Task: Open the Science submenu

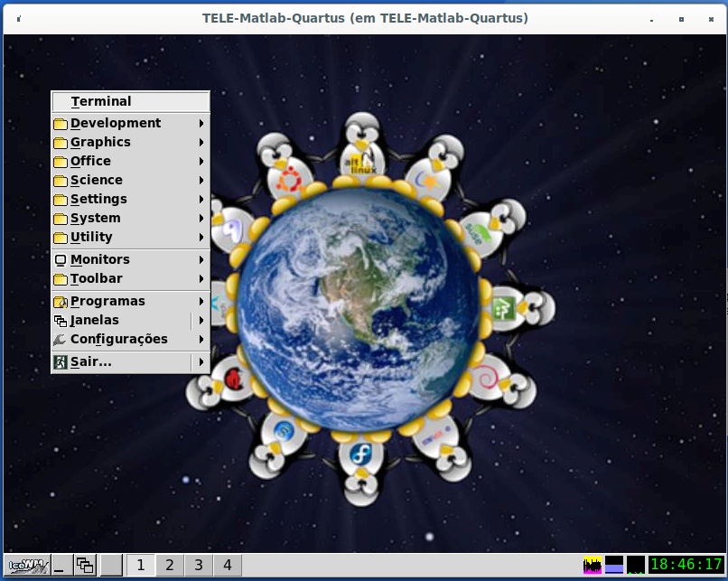Action: click(x=130, y=180)
